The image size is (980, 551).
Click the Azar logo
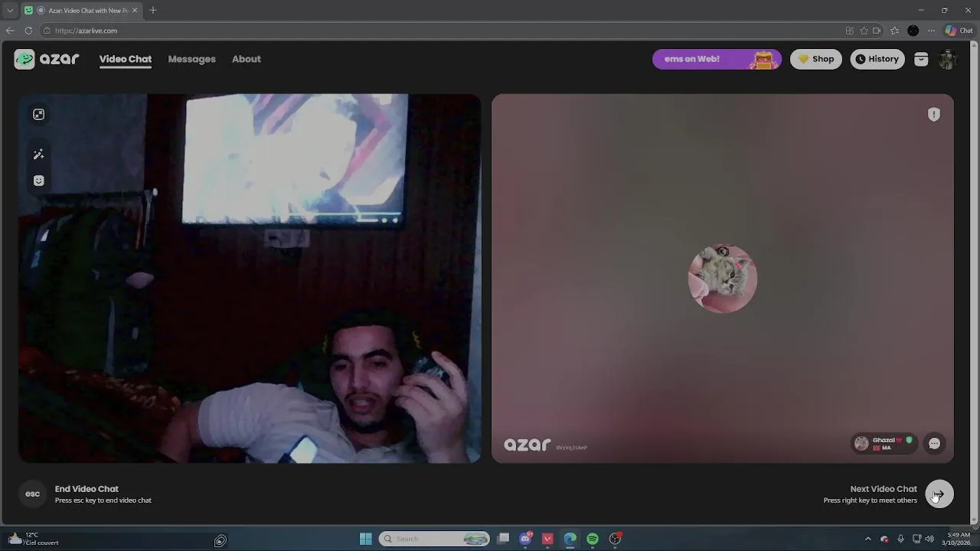pos(47,59)
